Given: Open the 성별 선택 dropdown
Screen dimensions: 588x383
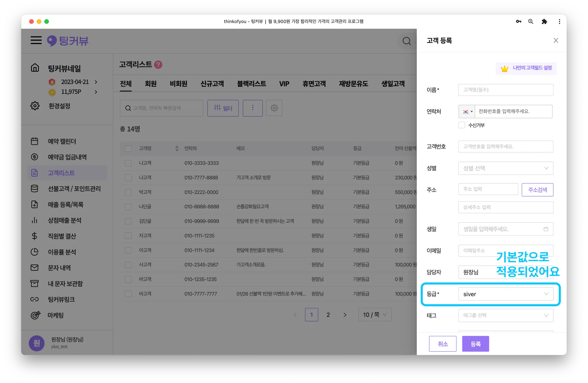Looking at the screenshot, I should (506, 168).
